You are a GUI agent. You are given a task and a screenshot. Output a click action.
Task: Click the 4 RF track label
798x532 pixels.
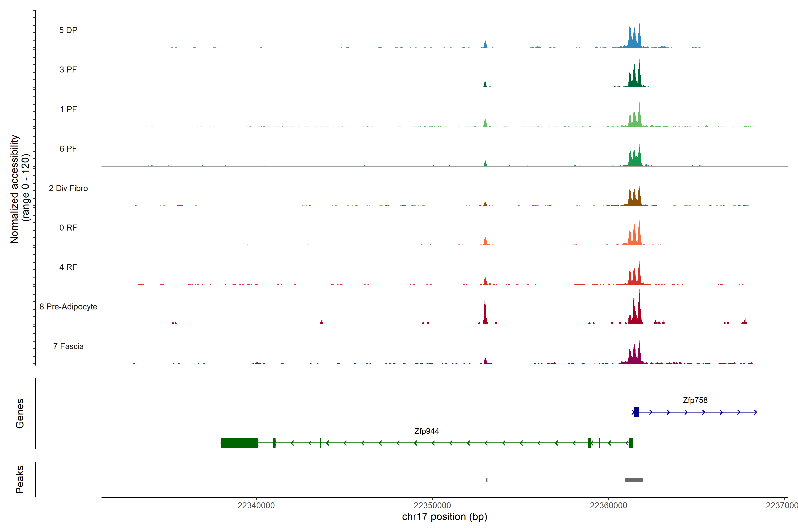68,267
